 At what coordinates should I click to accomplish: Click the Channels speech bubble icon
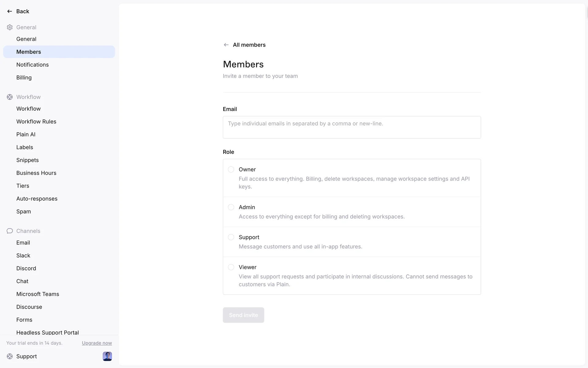(x=10, y=231)
